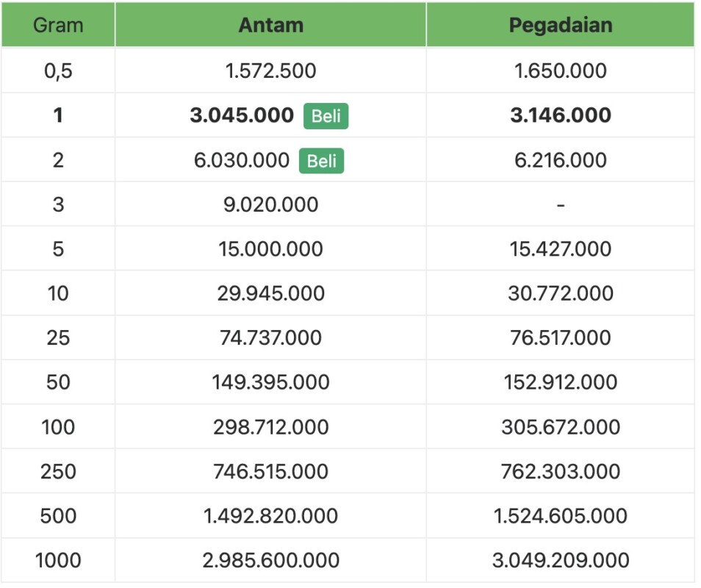Select the Antam 100 gram price 298.712.000
The width and height of the screenshot is (701, 588).
coord(270,427)
